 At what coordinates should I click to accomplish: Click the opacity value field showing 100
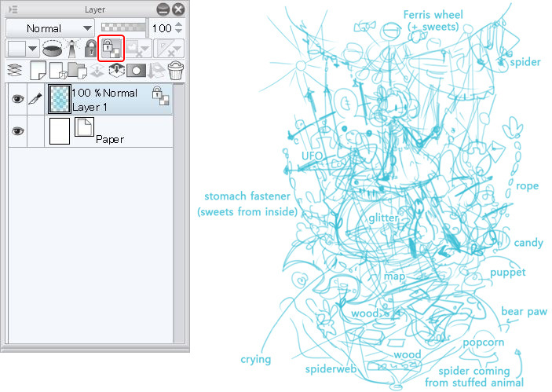[161, 28]
